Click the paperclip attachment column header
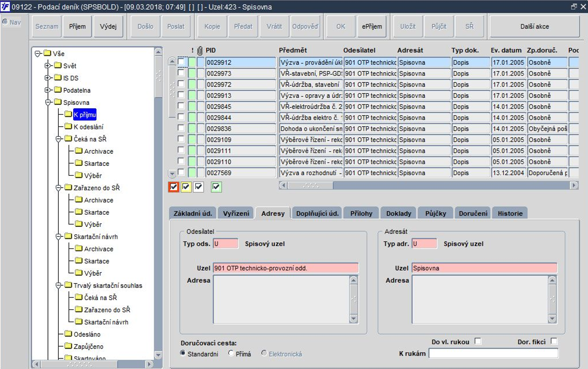The image size is (588, 369). (x=200, y=50)
